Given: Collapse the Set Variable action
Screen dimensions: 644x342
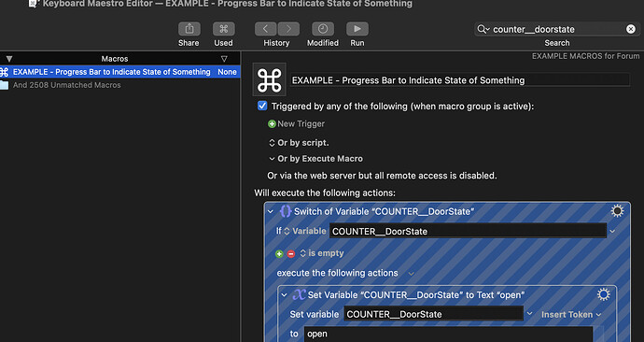Looking at the screenshot, I should 284,295.
